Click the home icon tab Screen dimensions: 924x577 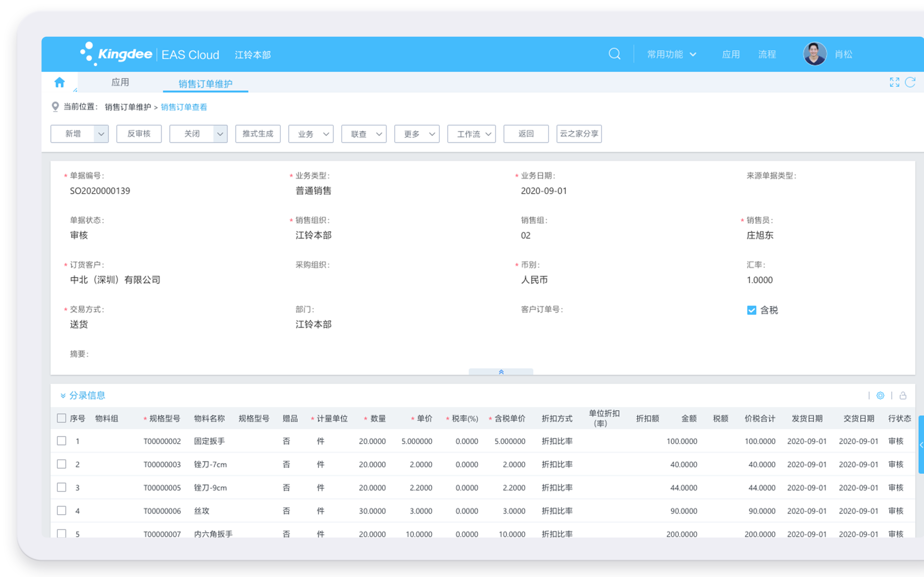[x=59, y=83]
